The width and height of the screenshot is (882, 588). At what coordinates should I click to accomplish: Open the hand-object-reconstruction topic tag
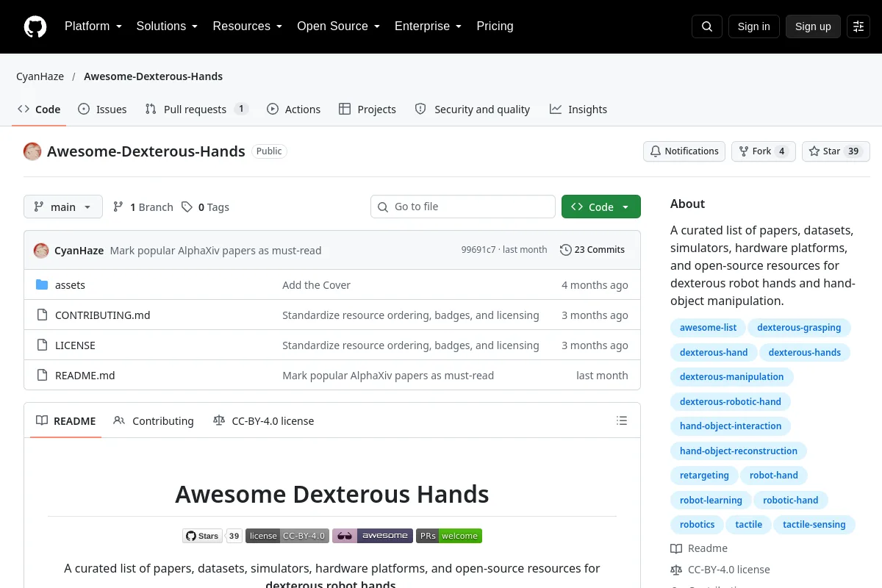739,451
